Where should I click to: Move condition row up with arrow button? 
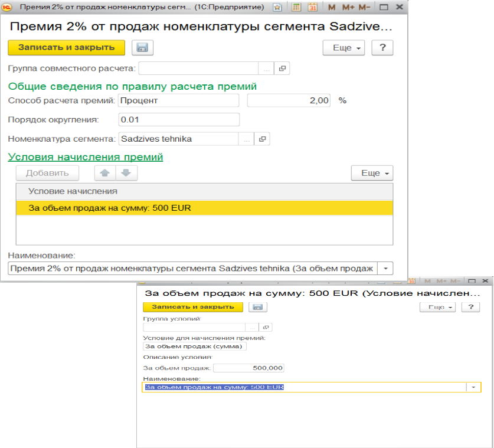104,173
